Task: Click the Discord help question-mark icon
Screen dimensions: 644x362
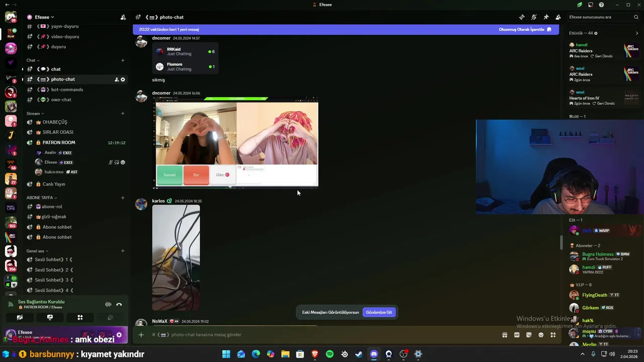Action: pyautogui.click(x=602, y=5)
